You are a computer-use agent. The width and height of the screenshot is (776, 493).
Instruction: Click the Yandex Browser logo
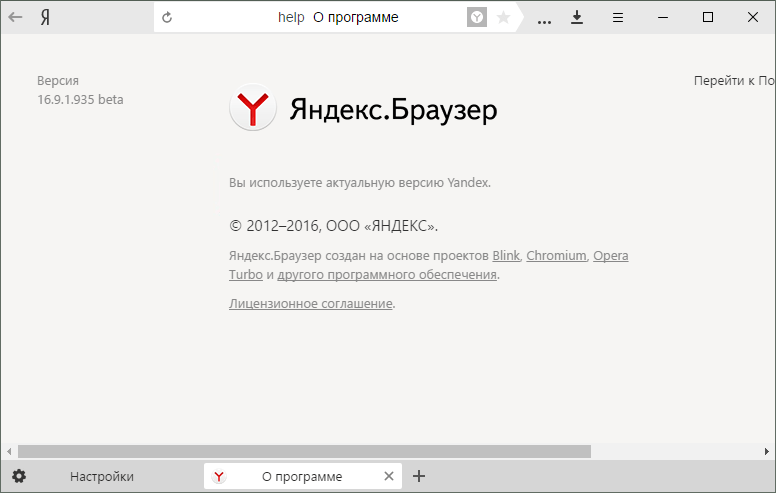click(x=252, y=107)
